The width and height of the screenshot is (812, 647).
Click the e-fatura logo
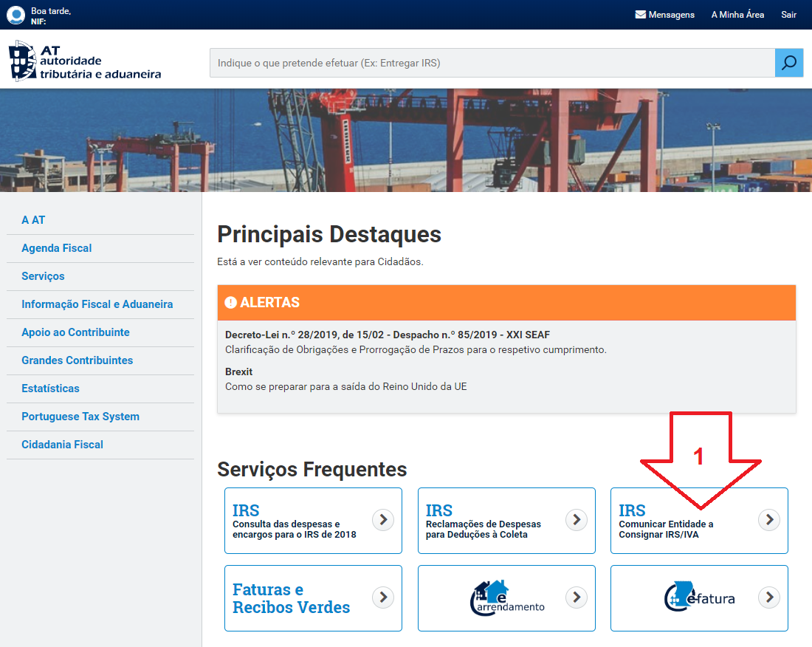pos(700,597)
